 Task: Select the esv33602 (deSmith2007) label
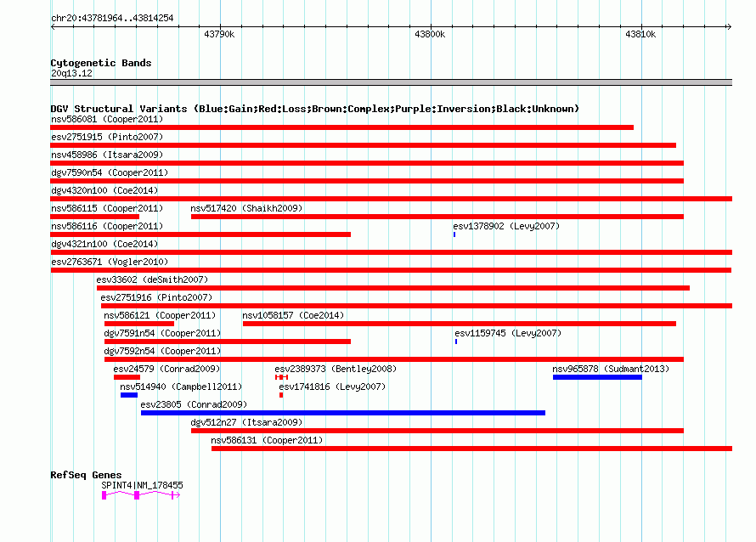click(x=152, y=279)
